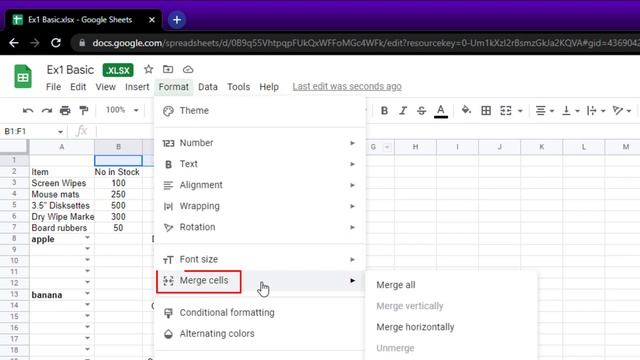Open the Horizontal align dropdown
The width and height of the screenshot is (640, 360).
coord(544,111)
